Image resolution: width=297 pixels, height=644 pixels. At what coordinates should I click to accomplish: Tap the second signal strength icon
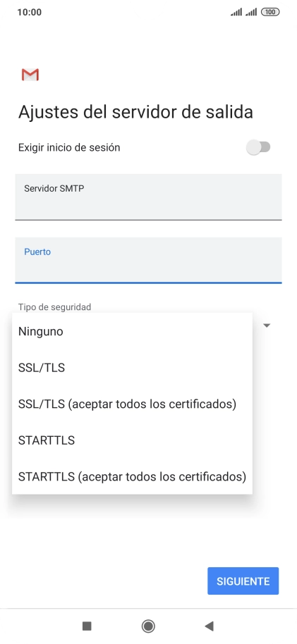coord(251,12)
